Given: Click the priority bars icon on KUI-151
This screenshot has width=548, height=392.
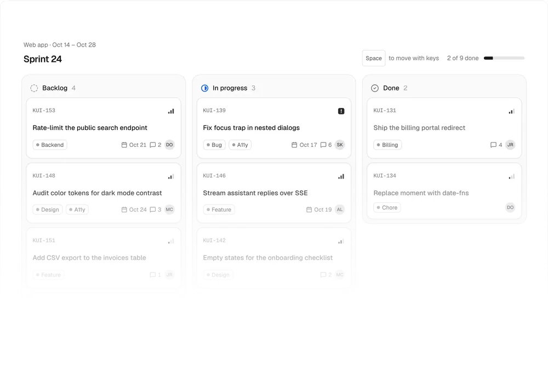Looking at the screenshot, I should pyautogui.click(x=171, y=241).
